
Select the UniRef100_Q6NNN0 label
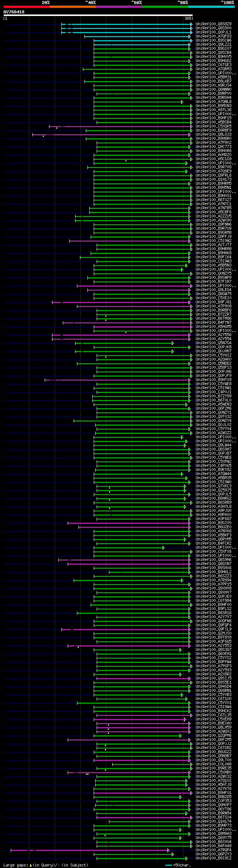pos(213,89)
